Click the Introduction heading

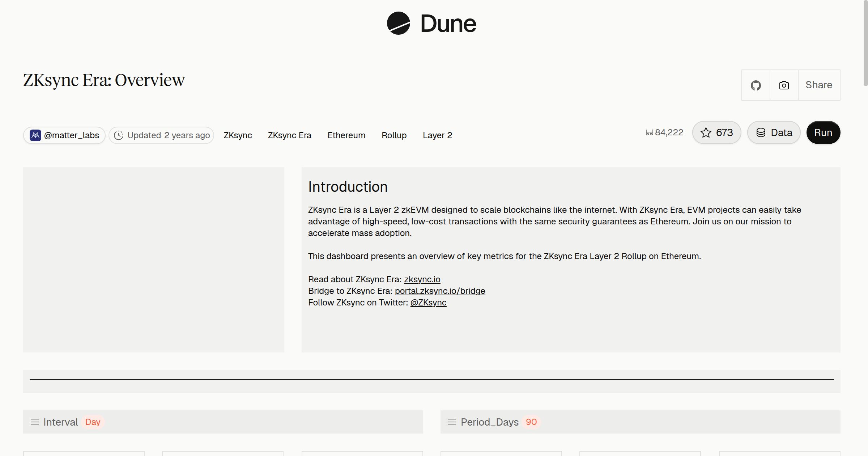(x=348, y=187)
